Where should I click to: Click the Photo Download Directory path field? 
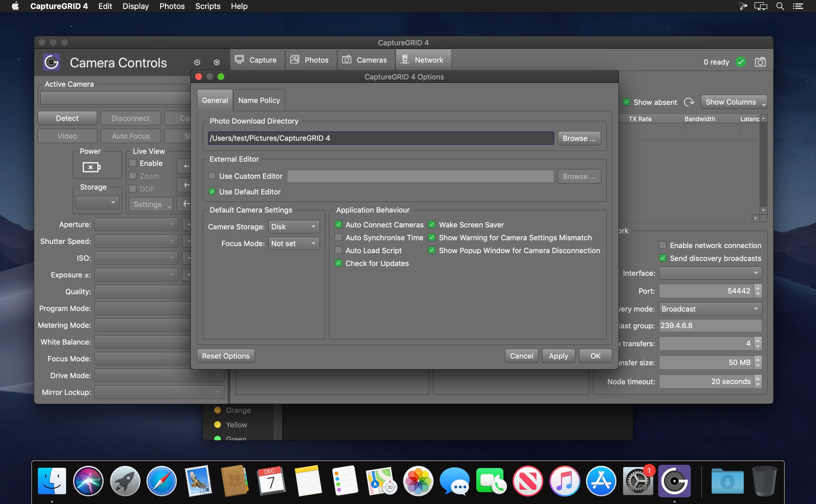click(x=381, y=138)
